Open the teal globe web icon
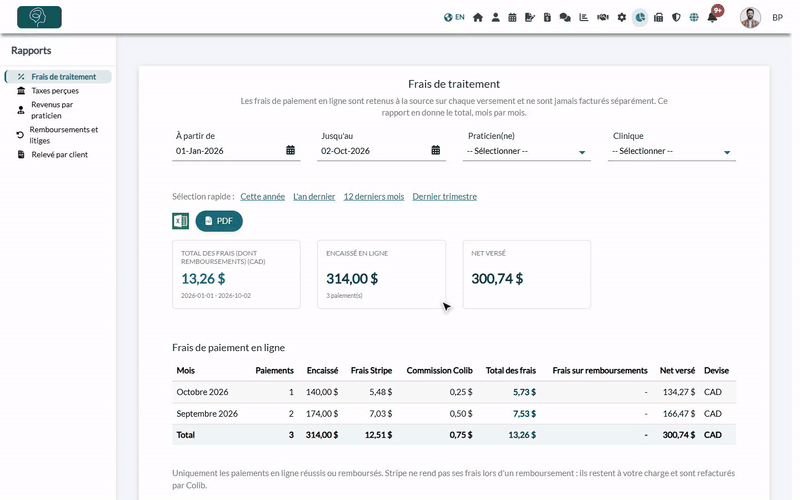 tap(694, 17)
